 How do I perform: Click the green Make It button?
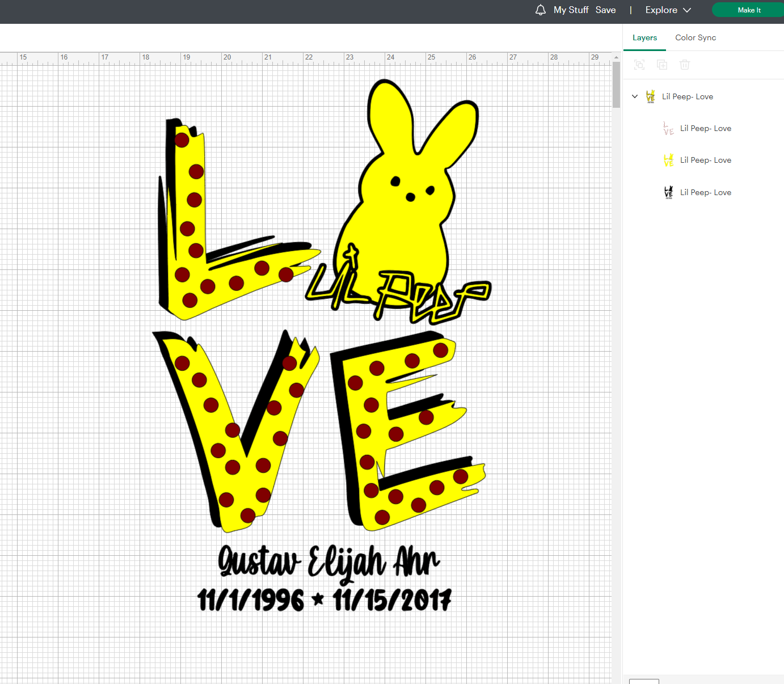[x=748, y=10]
